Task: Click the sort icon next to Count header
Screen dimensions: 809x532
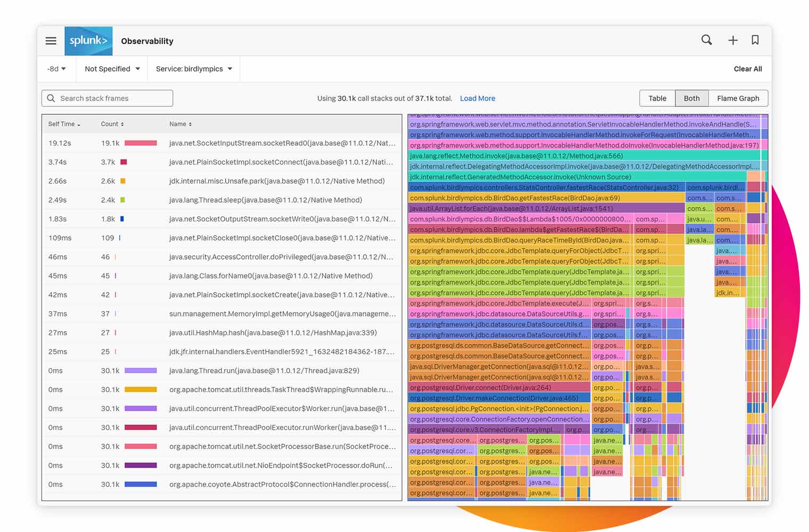Action: coord(123,124)
